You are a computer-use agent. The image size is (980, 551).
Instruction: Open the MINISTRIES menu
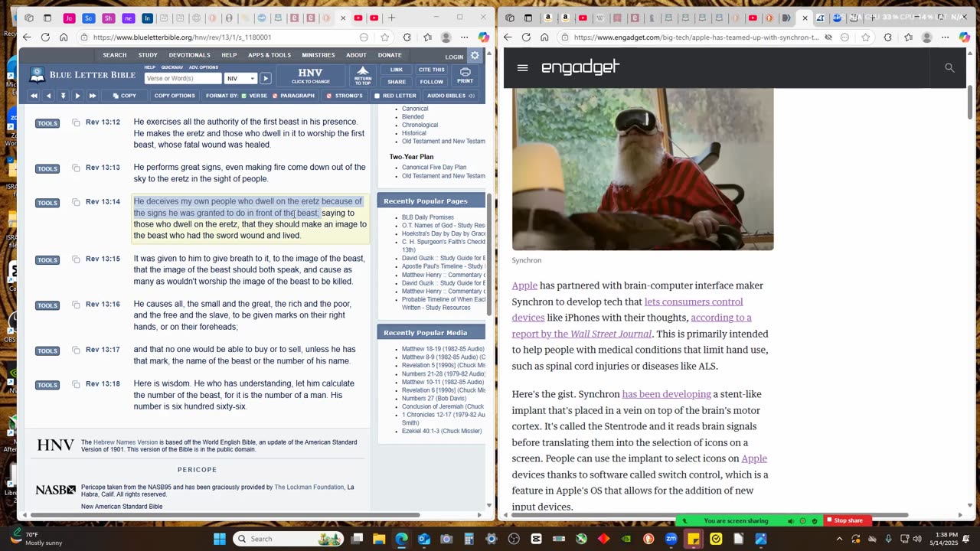click(318, 55)
